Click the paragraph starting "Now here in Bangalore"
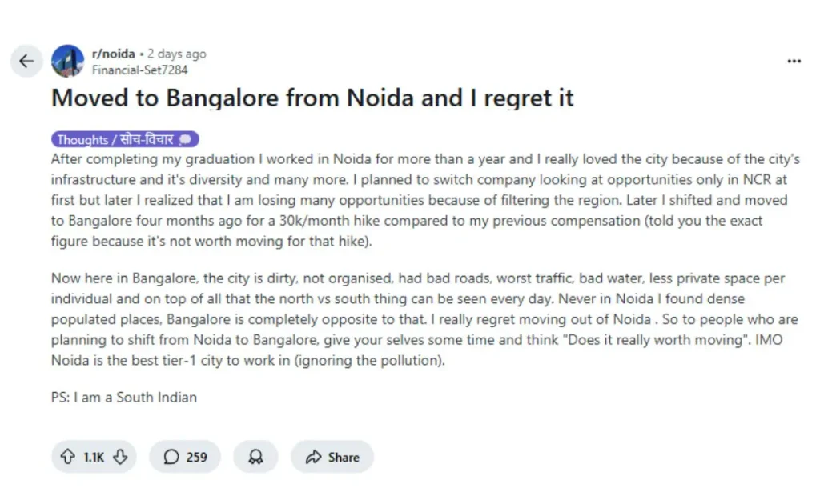The height and width of the screenshot is (504, 820). (x=424, y=319)
